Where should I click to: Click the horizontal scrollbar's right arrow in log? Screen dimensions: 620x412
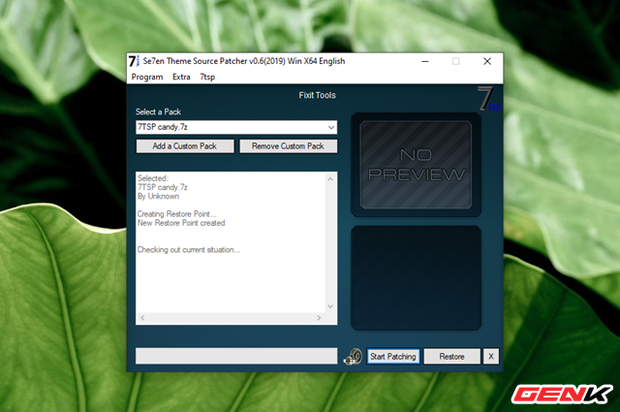[x=320, y=318]
